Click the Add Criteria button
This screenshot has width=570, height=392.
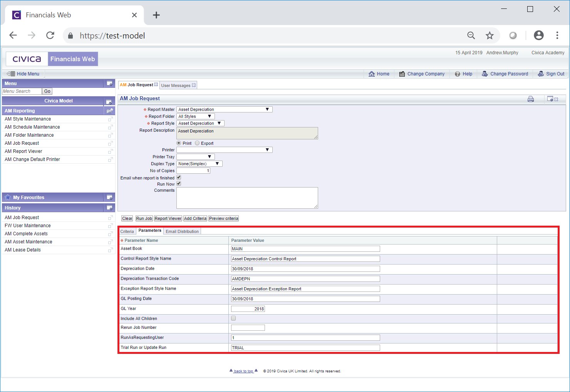click(195, 218)
